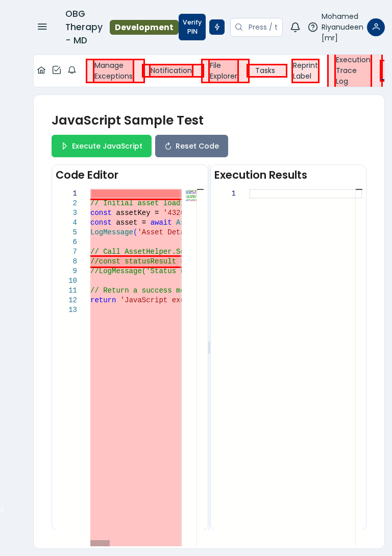
Task: Switch to the Notification tab
Action: pos(171,71)
